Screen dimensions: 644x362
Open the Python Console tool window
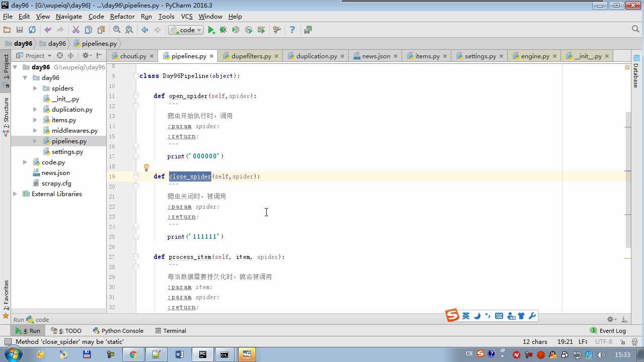pyautogui.click(x=118, y=331)
